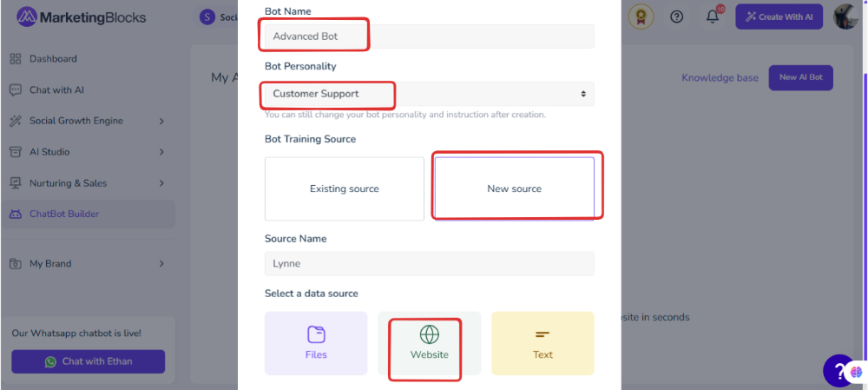Expand the AI Studio menu
This screenshot has width=868, height=390.
88,152
